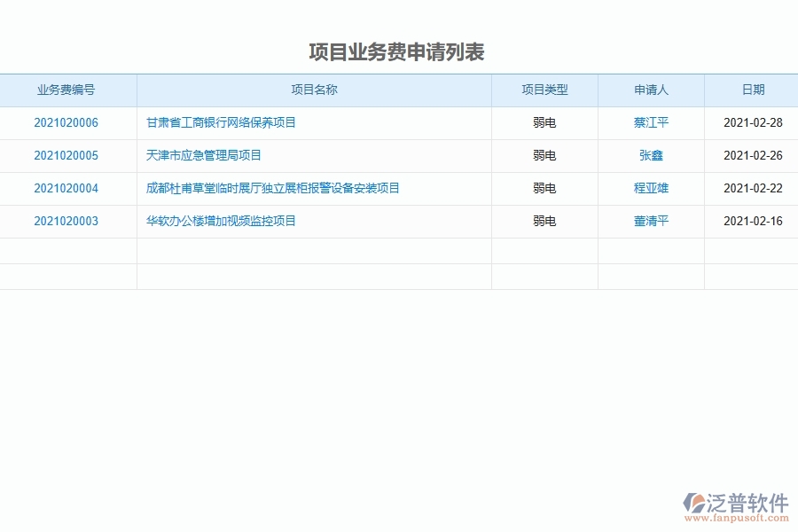View applicant 张鑫's profile link

[x=652, y=155]
